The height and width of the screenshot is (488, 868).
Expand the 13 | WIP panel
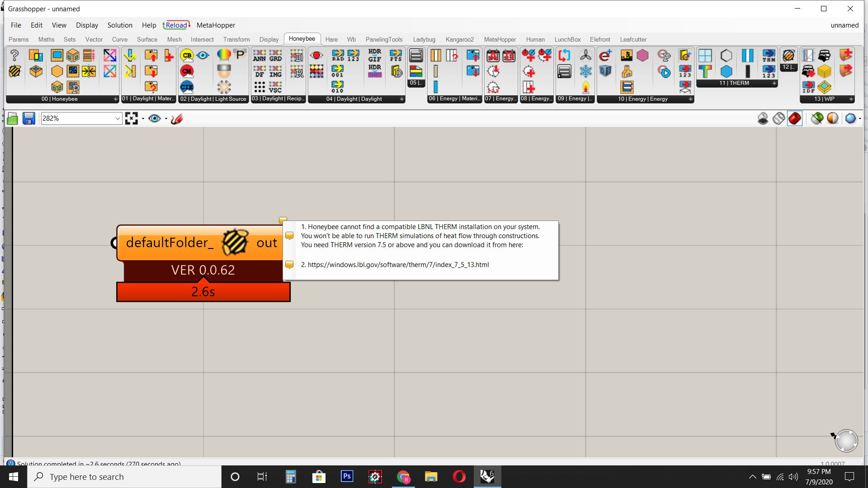point(851,99)
